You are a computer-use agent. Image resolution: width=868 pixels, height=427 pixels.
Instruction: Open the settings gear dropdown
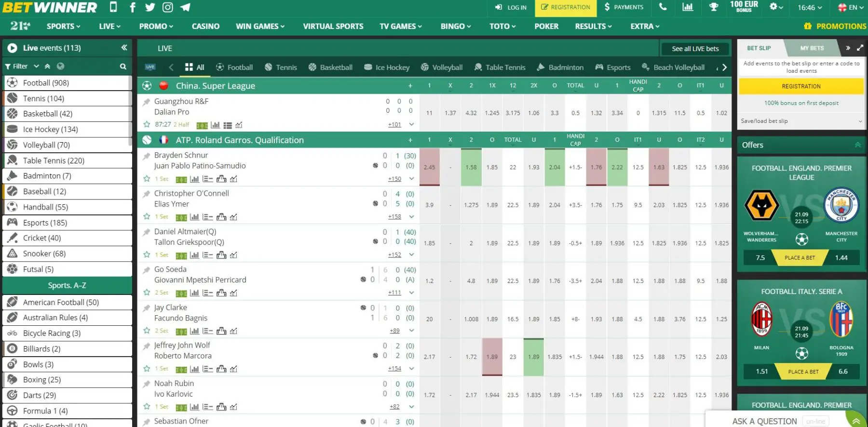(776, 7)
